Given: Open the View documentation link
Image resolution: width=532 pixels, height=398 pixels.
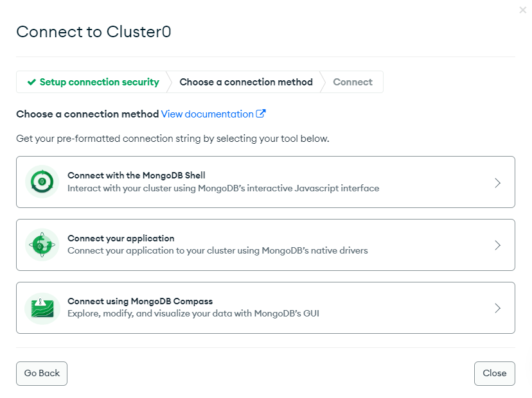Looking at the screenshot, I should click(207, 114).
